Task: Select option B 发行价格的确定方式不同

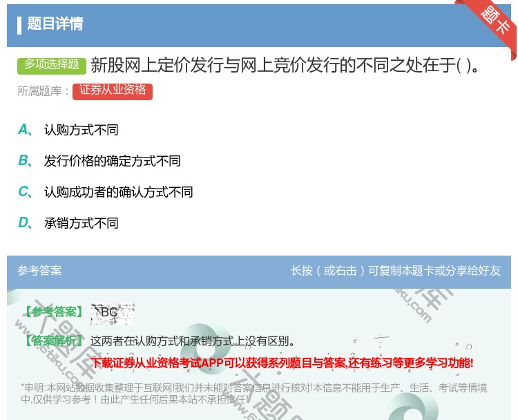Action: [x=99, y=160]
